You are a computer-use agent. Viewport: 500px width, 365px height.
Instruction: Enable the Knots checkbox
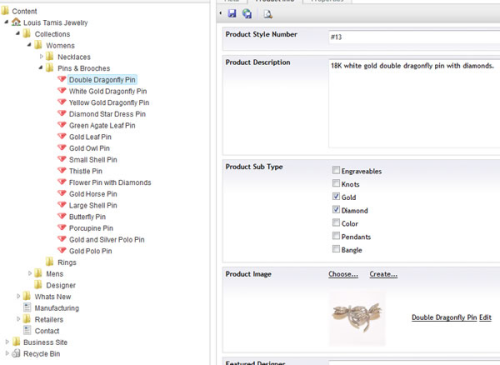[x=336, y=183]
